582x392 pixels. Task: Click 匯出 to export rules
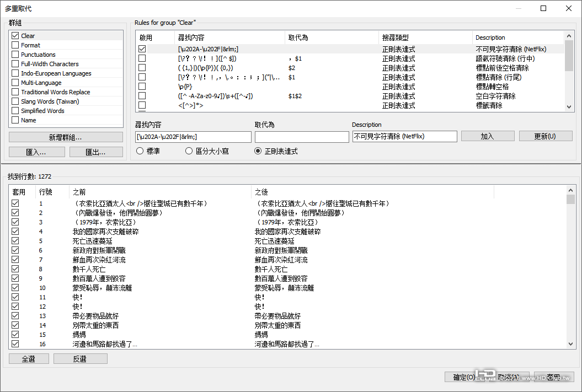click(x=96, y=152)
